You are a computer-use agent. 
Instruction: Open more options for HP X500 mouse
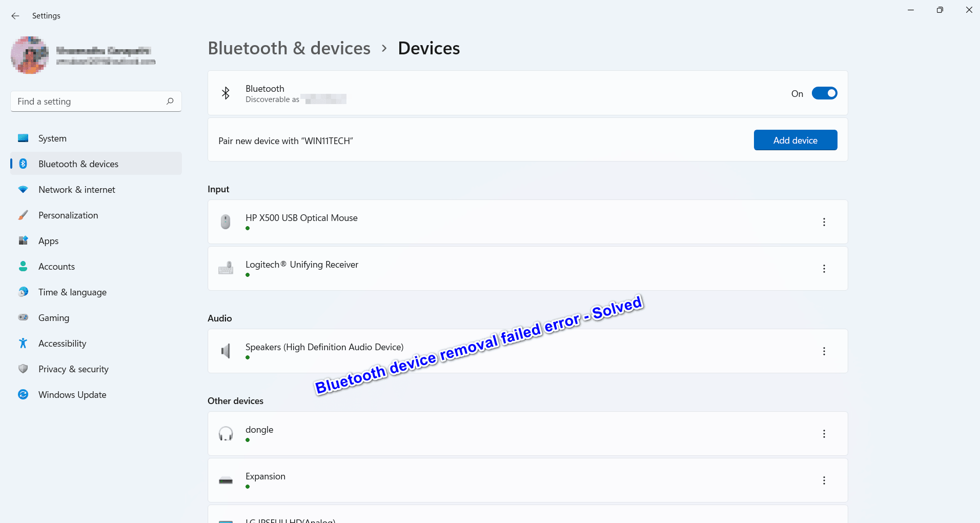824,222
